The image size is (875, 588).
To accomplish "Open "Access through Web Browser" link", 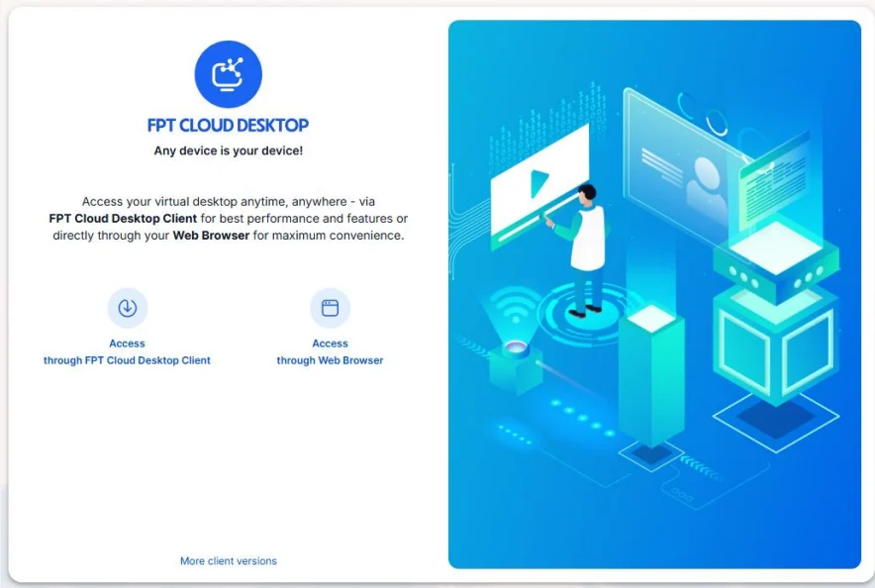I will click(x=330, y=352).
